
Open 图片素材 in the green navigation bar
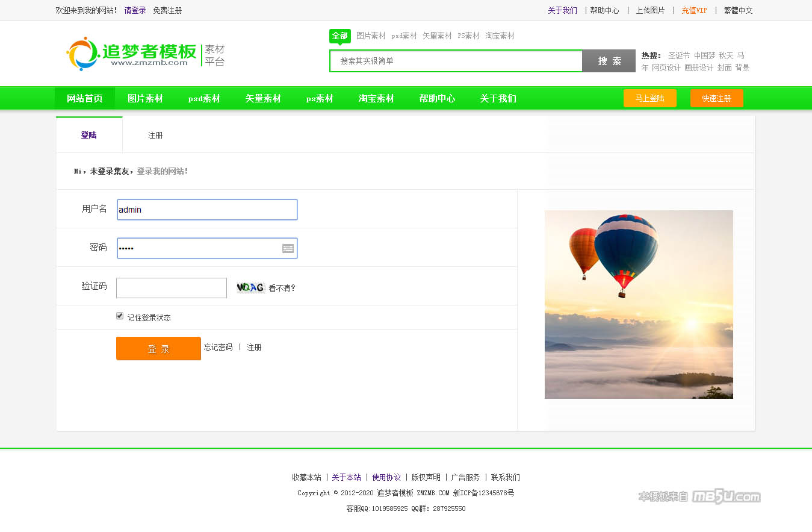(145, 98)
